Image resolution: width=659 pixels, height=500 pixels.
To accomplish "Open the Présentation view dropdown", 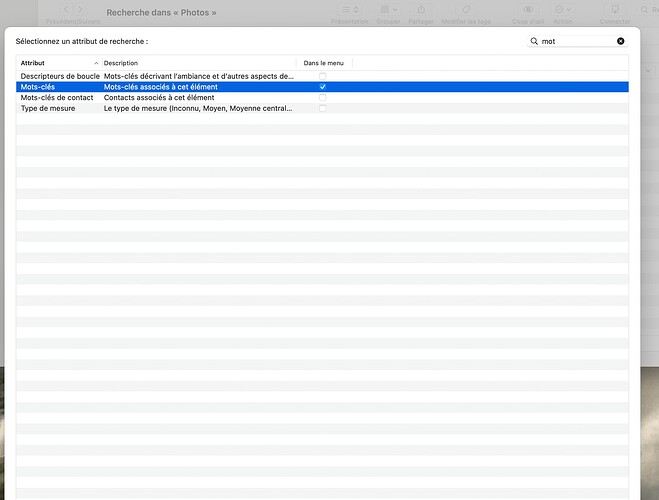I will (349, 9).
